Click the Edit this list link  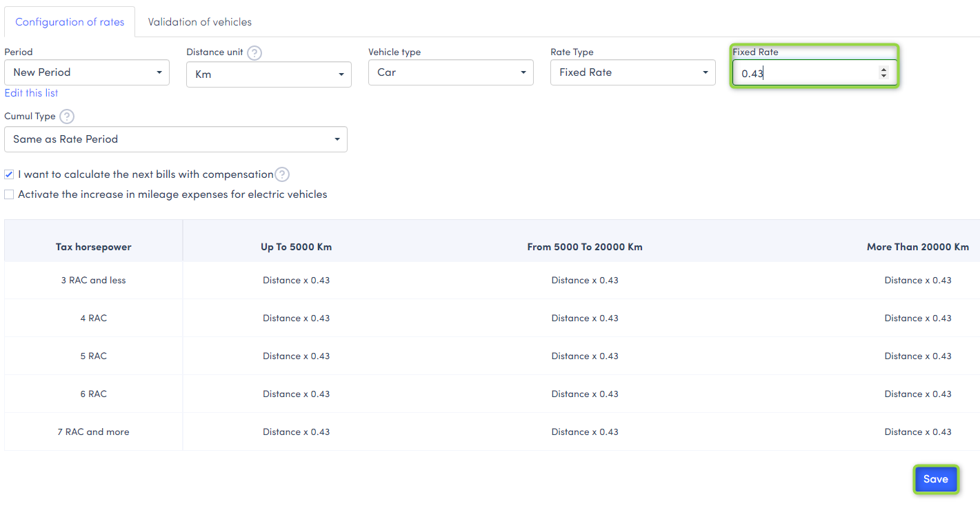31,93
